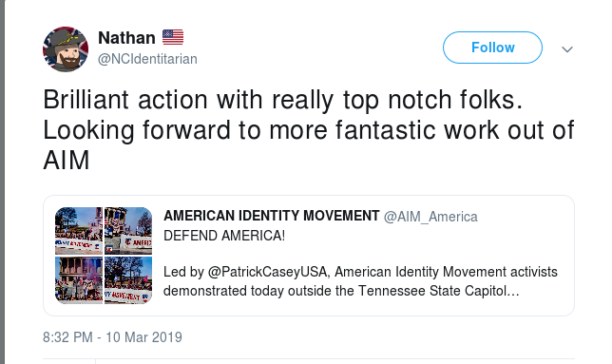This screenshot has height=364, width=612.
Task: Open bottom-left photo in quoted tweet
Action: [x=79, y=280]
